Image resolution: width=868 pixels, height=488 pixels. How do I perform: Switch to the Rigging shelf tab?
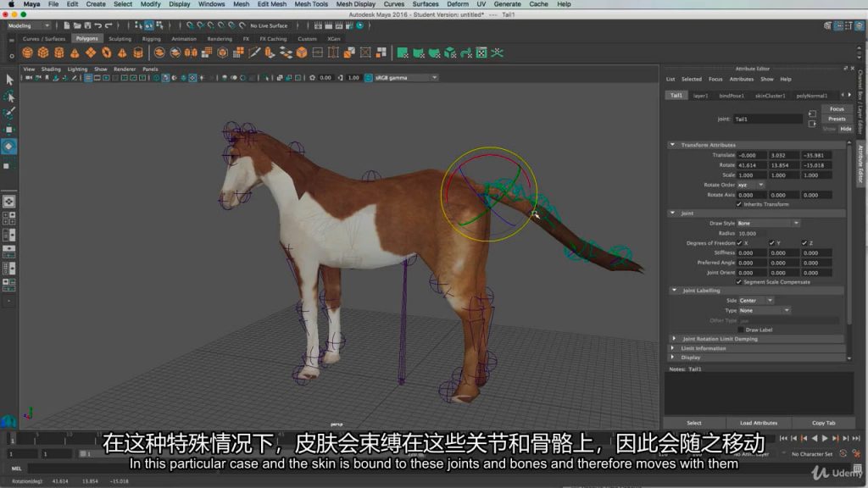(151, 39)
